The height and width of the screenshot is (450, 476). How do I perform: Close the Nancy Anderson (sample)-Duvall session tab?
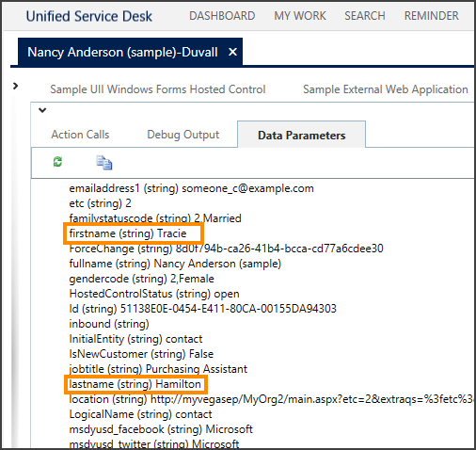click(x=232, y=52)
